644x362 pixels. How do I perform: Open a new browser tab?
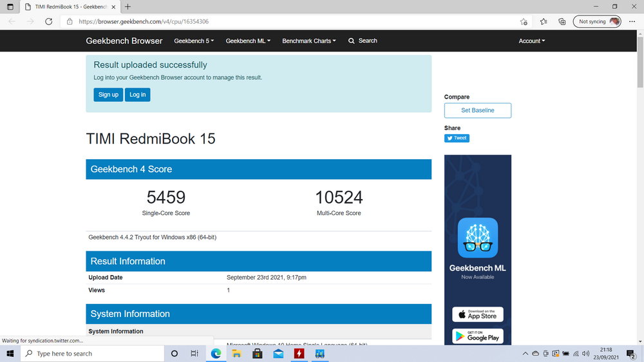point(128,6)
